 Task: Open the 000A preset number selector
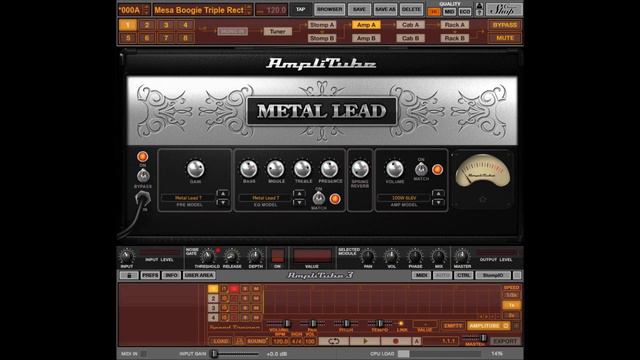[134, 10]
